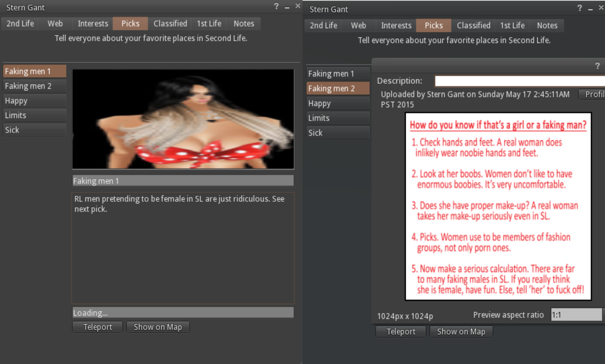Click Teleport button in right window

401,332
